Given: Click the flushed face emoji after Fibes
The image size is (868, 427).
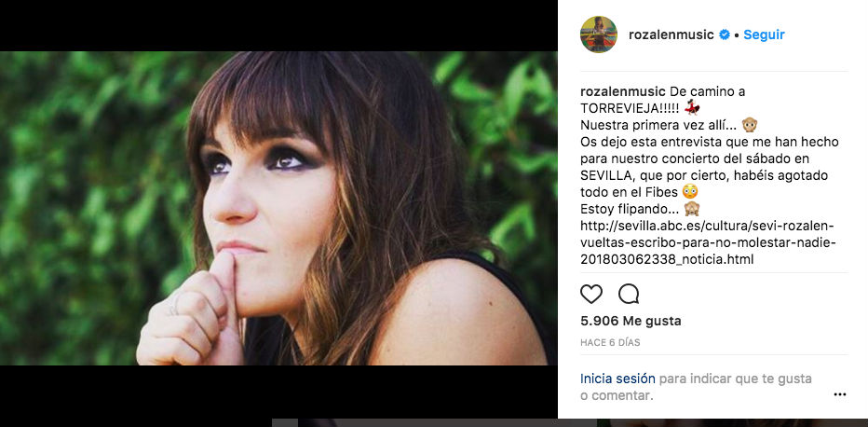Looking at the screenshot, I should click(689, 191).
